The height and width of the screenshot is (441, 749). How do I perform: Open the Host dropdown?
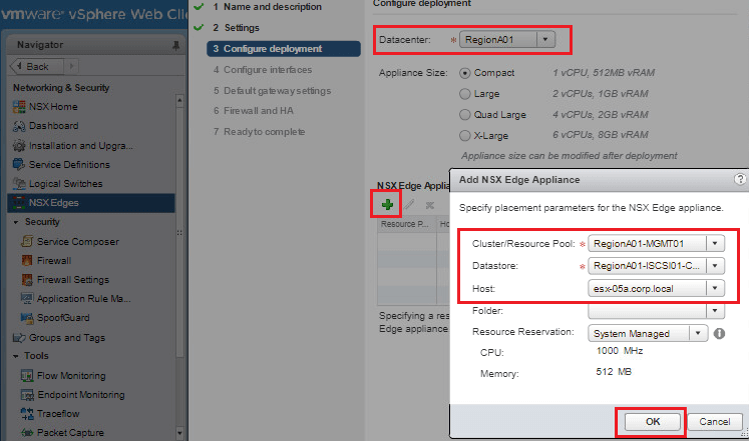pos(715,288)
